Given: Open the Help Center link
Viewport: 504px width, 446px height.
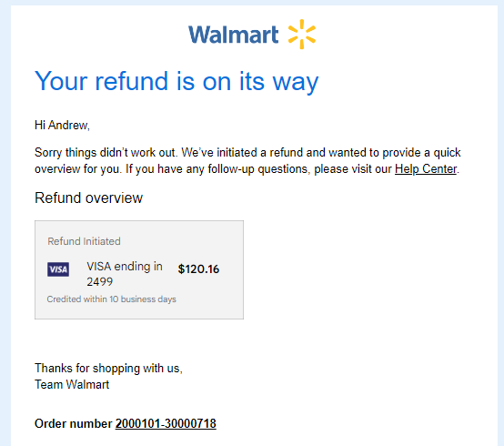Looking at the screenshot, I should tap(426, 169).
